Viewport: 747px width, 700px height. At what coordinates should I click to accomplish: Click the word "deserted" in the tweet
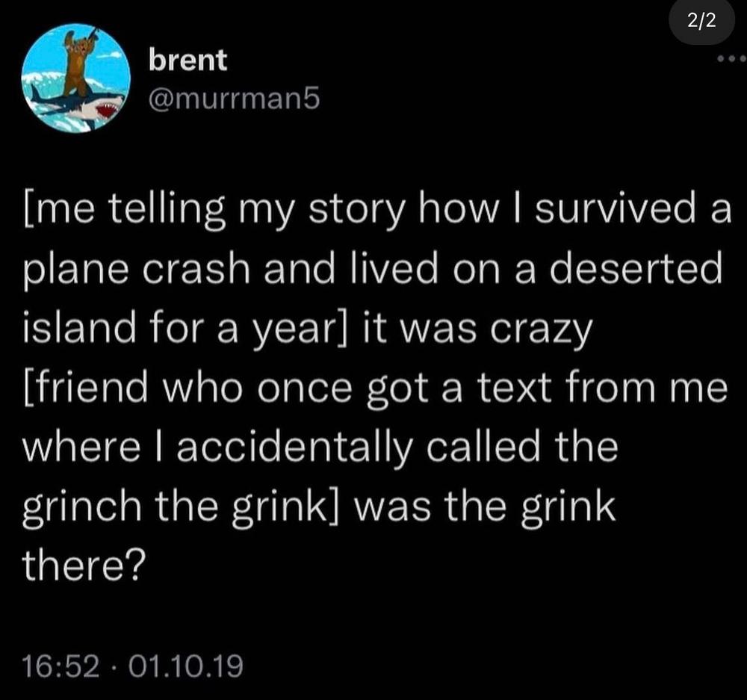[x=636, y=267]
